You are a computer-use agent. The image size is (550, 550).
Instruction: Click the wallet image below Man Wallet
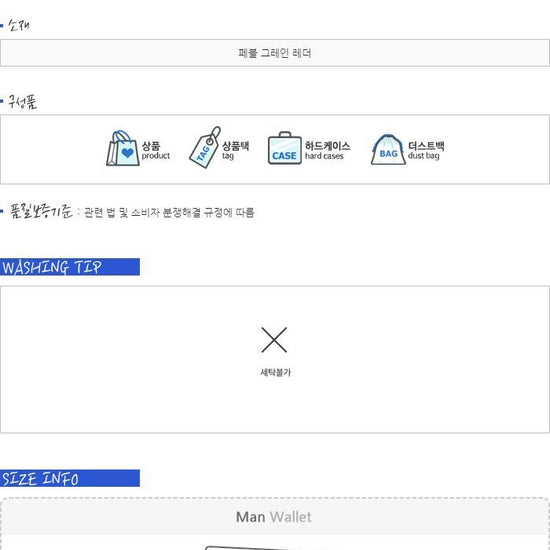click(256, 548)
